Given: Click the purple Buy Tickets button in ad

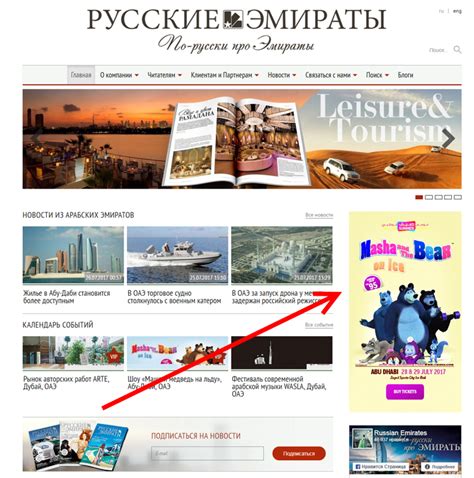Looking at the screenshot, I should 405,392.
